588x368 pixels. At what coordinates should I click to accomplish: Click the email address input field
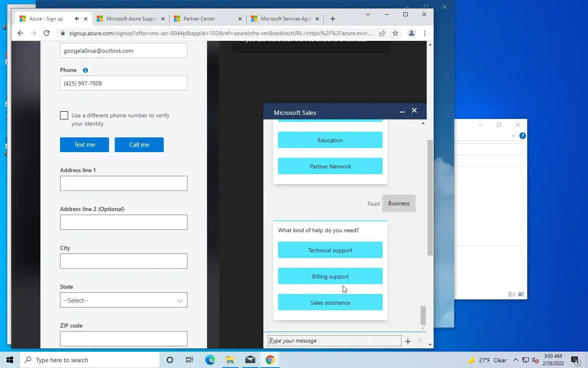pos(124,50)
